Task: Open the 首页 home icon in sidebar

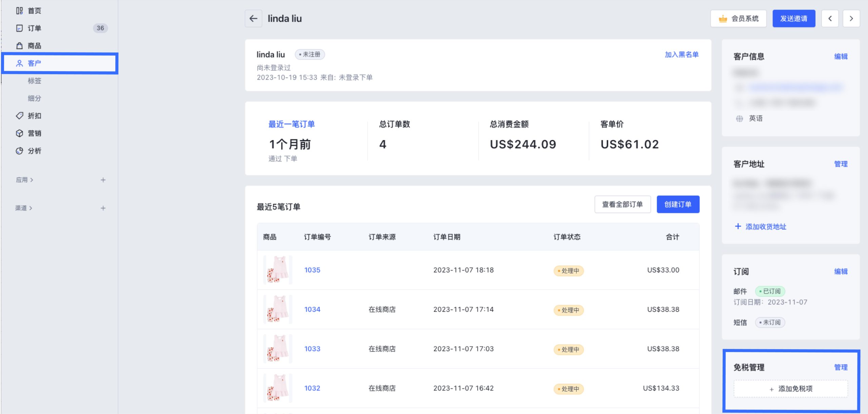Action: click(x=20, y=11)
